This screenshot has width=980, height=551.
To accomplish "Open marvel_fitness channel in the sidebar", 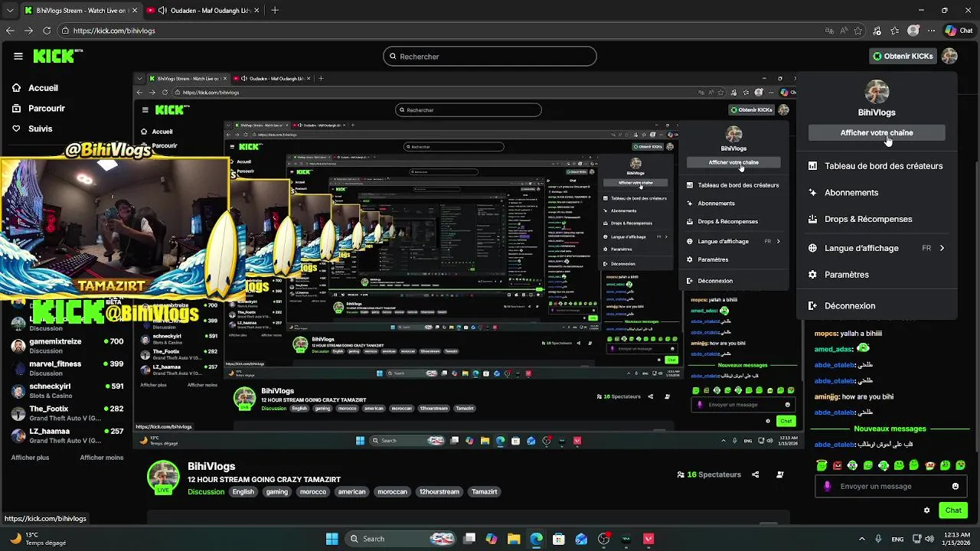I will point(67,368).
